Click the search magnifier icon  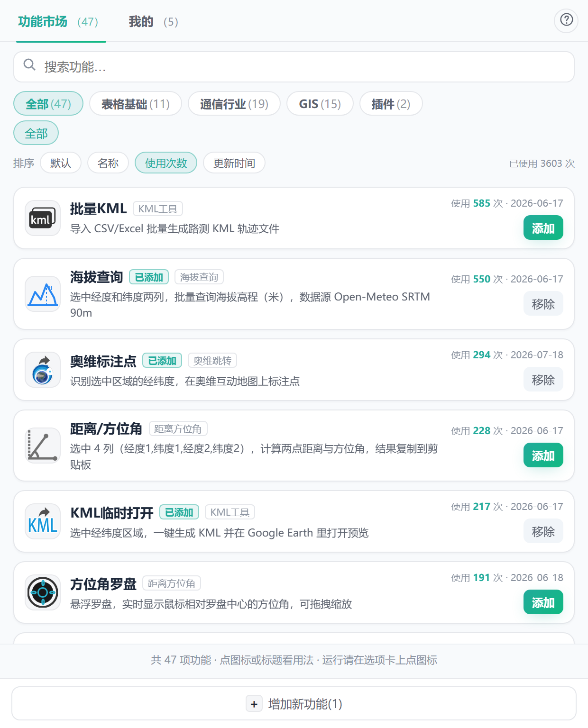[x=29, y=65]
